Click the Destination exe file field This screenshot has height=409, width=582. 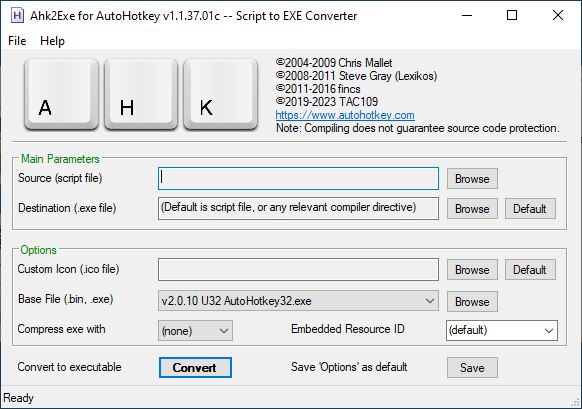(x=298, y=208)
